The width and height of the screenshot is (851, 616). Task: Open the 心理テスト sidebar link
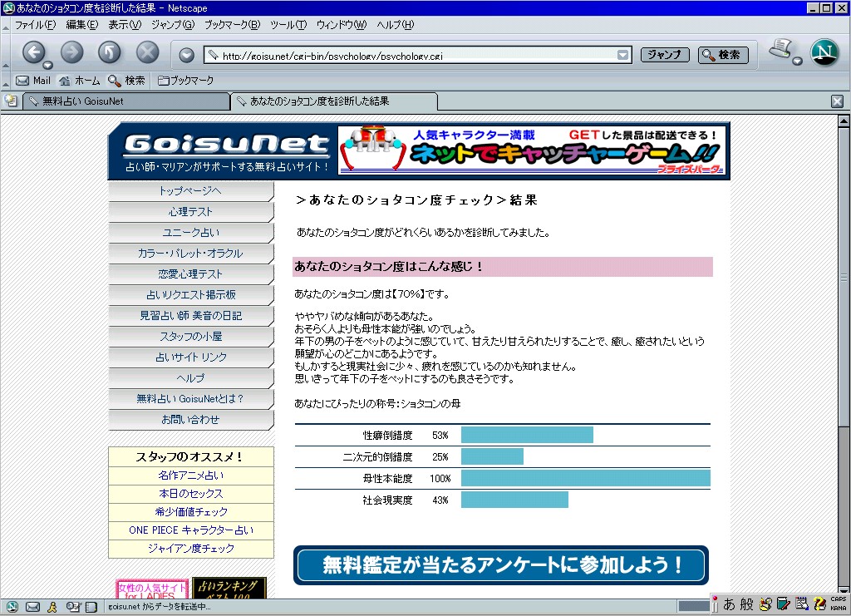tap(191, 212)
